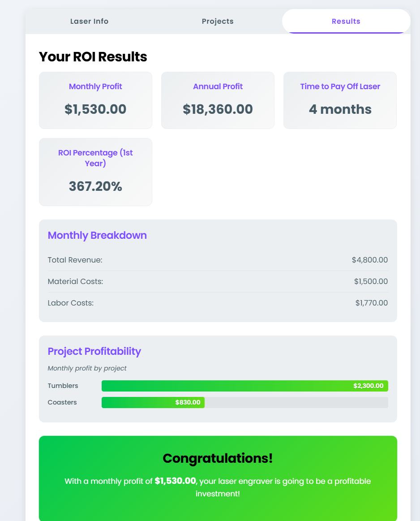Viewport: 420px width, 521px height.
Task: Click the Coasters profit bar
Action: (153, 402)
